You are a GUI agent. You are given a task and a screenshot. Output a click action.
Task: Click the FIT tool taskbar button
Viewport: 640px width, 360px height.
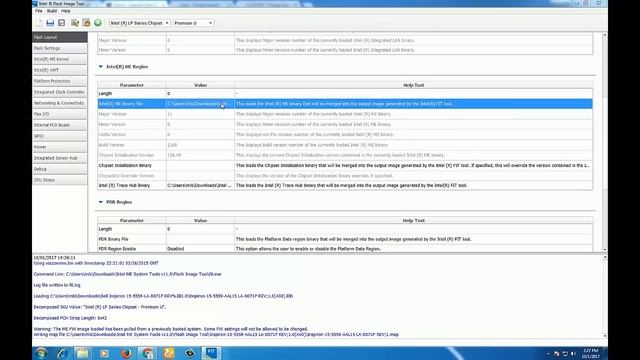211,353
